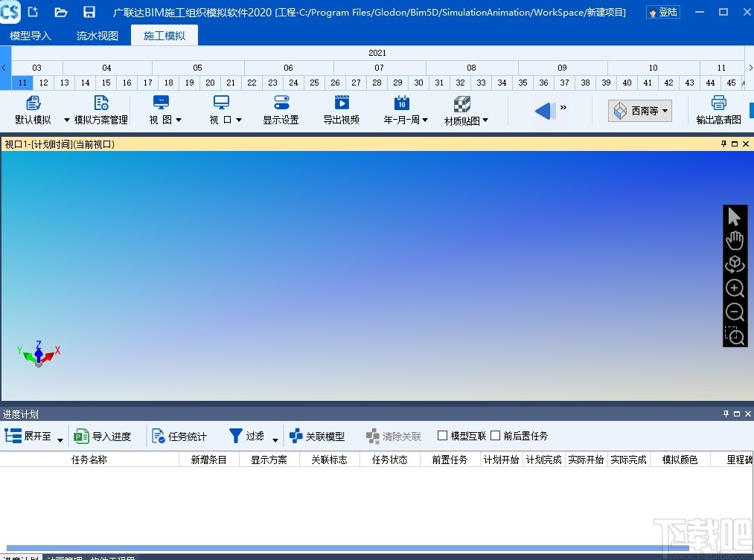Click the 登陆 login button

[x=662, y=11]
